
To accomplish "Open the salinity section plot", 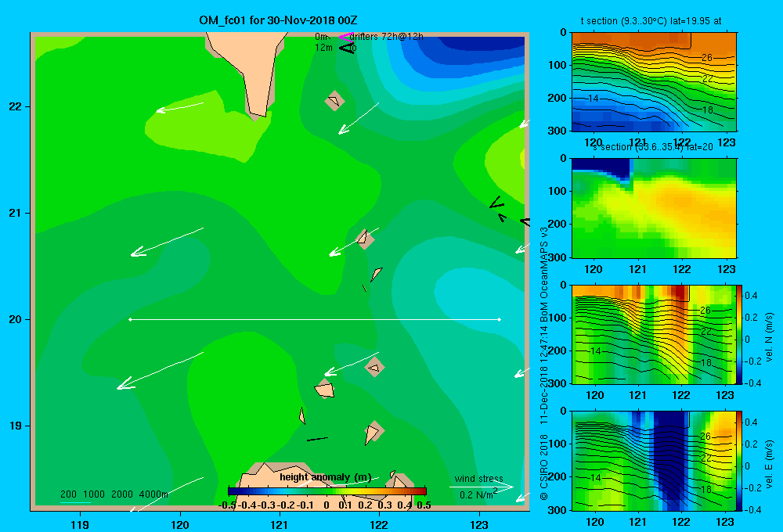I will [x=654, y=208].
